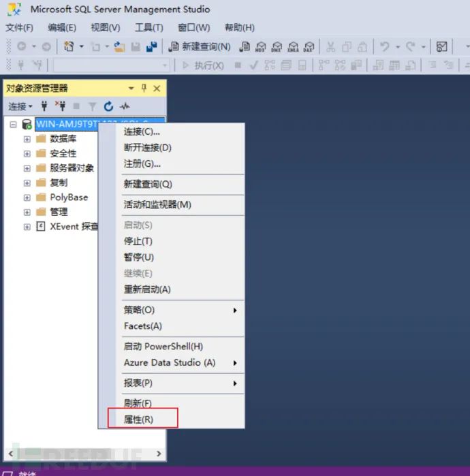This screenshot has height=476, width=470.
Task: Click the MDX query icon in toolbar
Action: point(260,47)
